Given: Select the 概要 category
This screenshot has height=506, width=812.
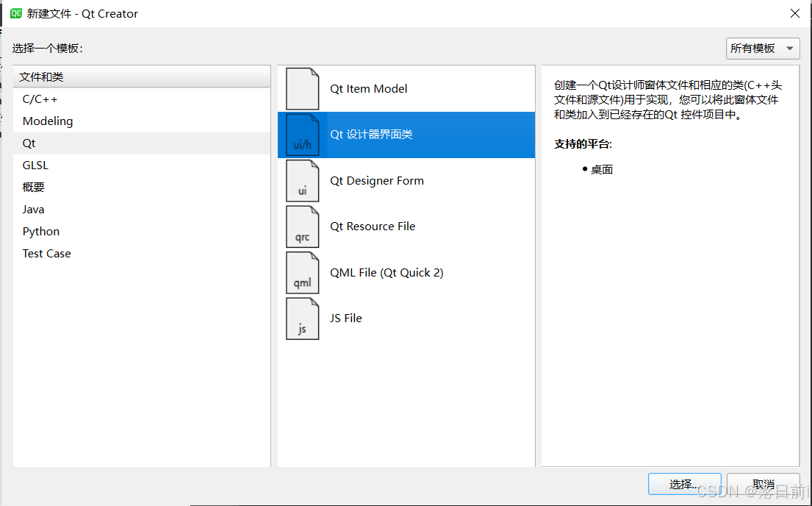Looking at the screenshot, I should tap(141, 187).
